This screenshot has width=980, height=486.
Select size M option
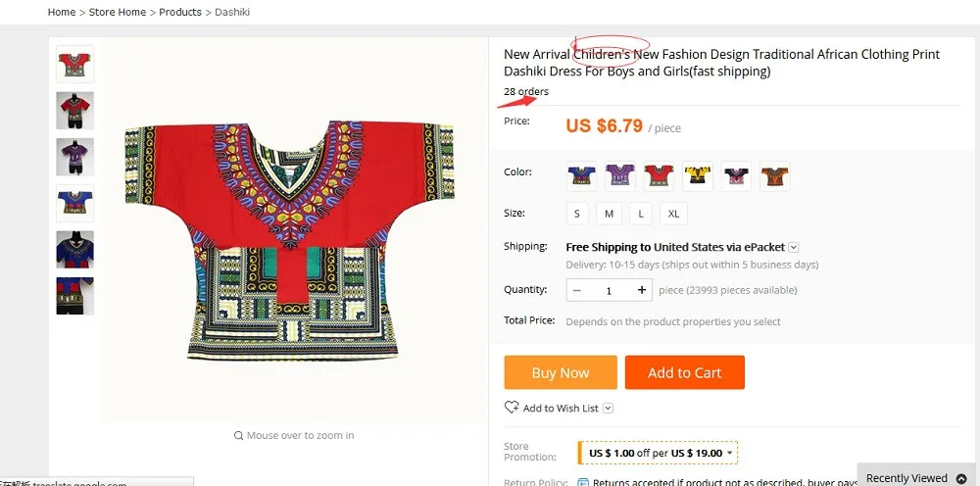[x=609, y=213]
